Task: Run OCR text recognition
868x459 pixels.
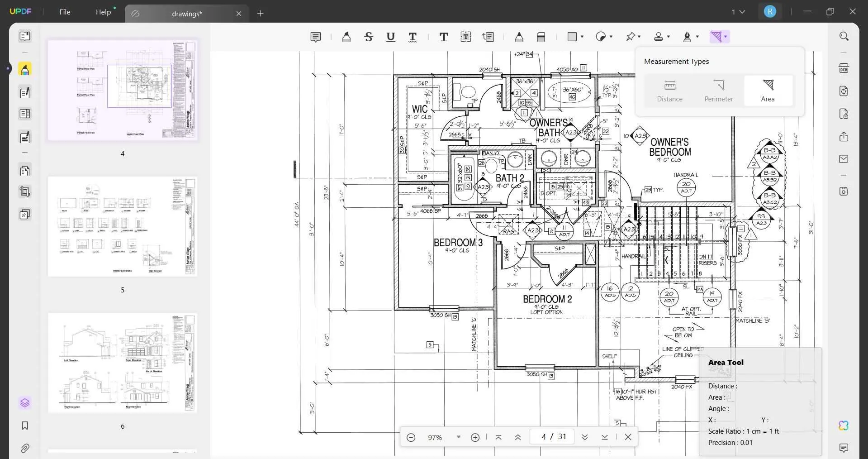Action: coord(844,68)
